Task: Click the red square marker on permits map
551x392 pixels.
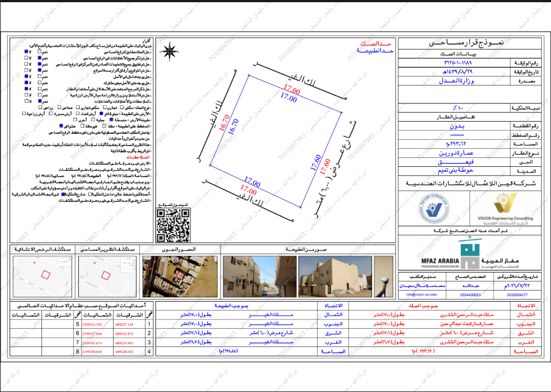Action: [x=46, y=275]
